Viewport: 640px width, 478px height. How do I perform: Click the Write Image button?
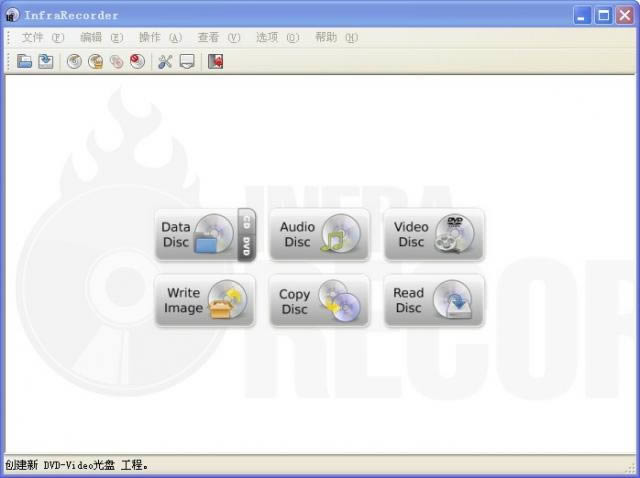click(205, 300)
